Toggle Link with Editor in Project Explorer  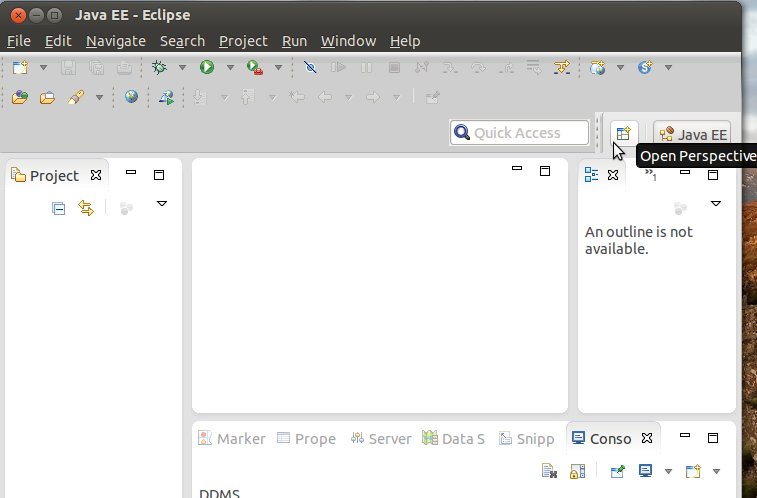tap(86, 208)
